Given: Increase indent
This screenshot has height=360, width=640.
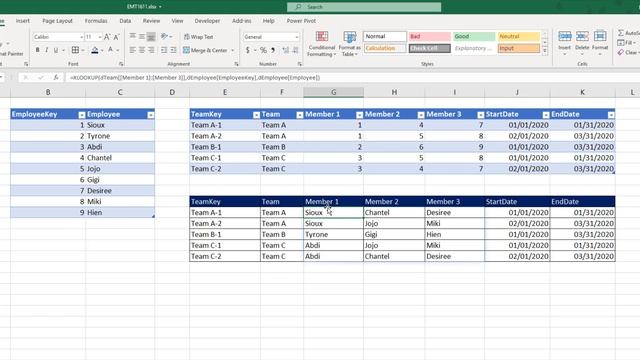Looking at the screenshot, I should 173,50.
